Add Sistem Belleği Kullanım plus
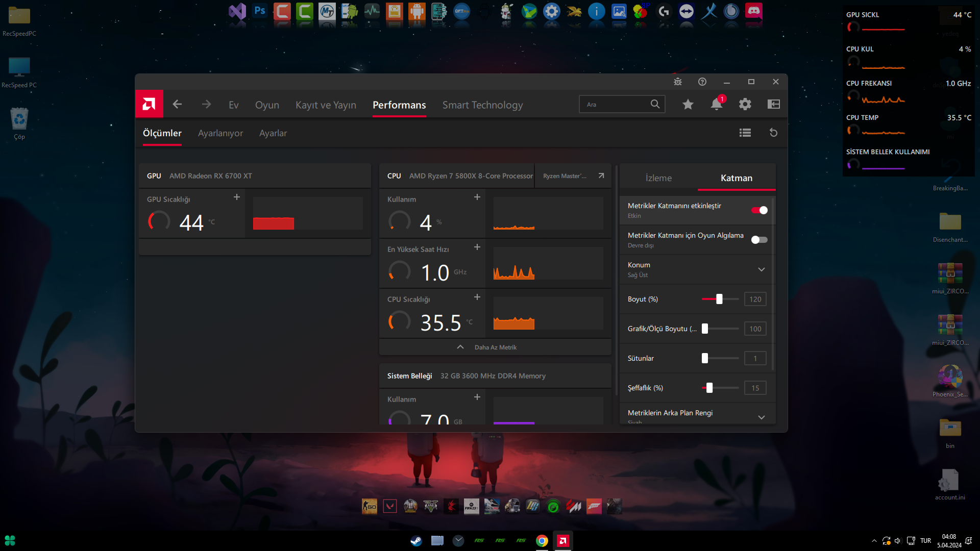The height and width of the screenshot is (551, 980). click(x=477, y=397)
